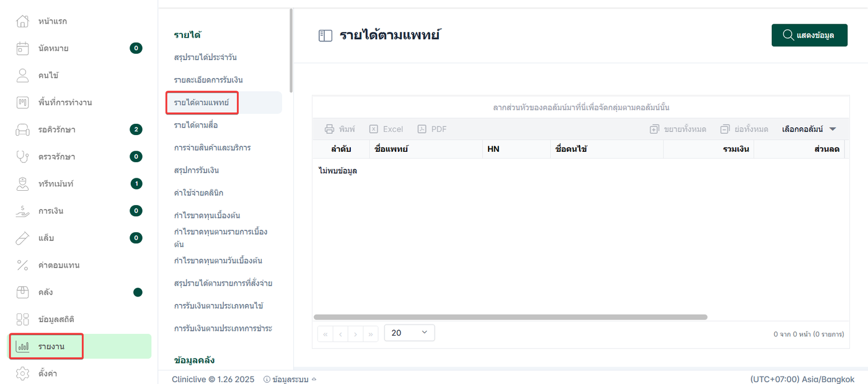Click the (UTC+07:00) Asia/Bangkok timezone text
Viewport: 868px width, 384px height.
[x=802, y=379]
